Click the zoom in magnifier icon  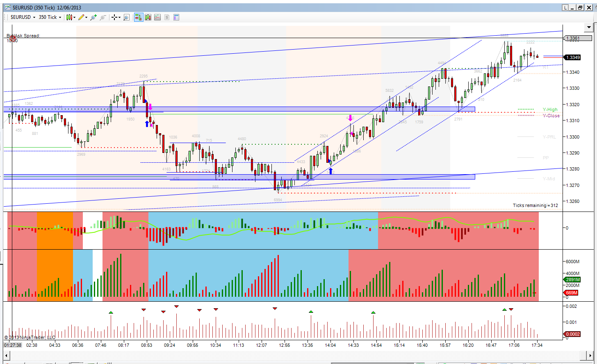pos(93,17)
